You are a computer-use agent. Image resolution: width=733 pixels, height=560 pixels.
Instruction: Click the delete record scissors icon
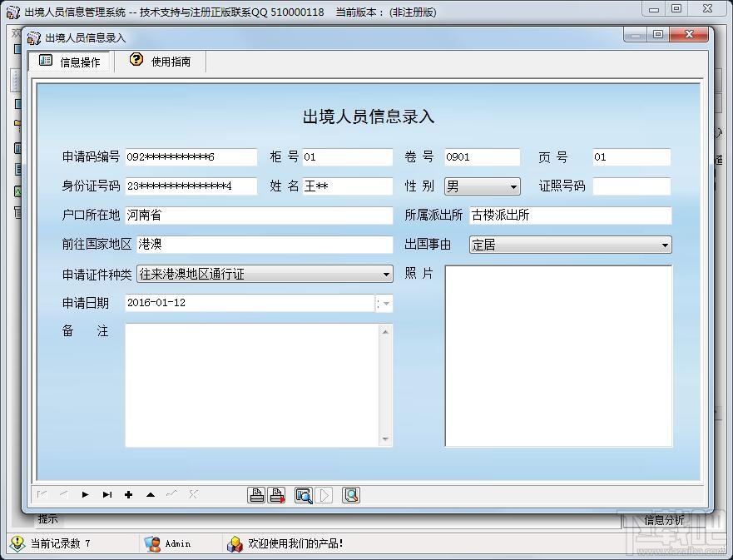point(192,494)
